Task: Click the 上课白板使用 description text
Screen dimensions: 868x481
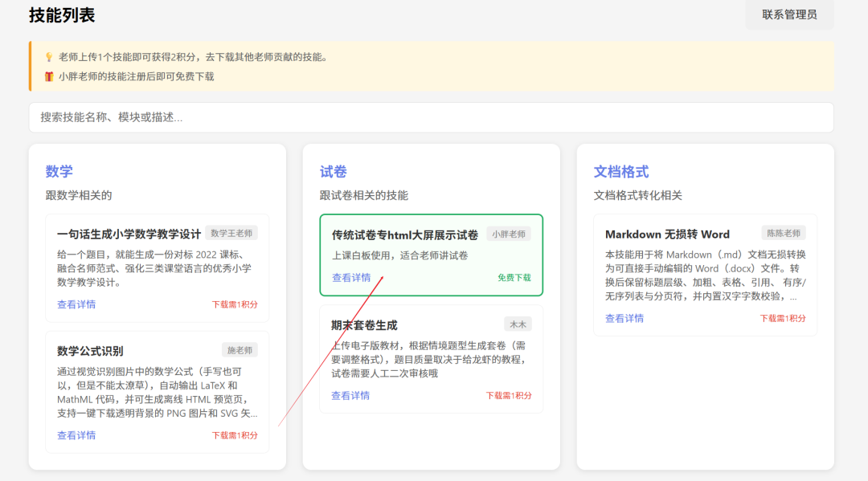Action: [x=399, y=255]
